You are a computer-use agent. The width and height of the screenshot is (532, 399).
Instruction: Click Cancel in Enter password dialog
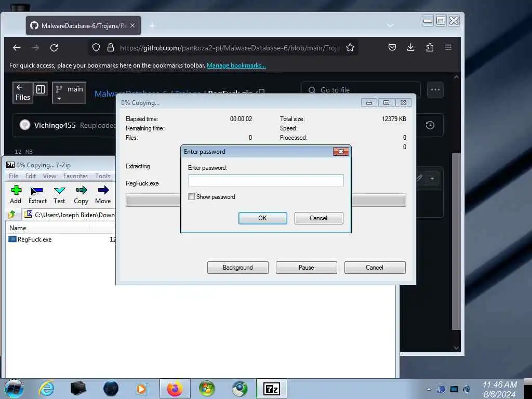point(318,218)
